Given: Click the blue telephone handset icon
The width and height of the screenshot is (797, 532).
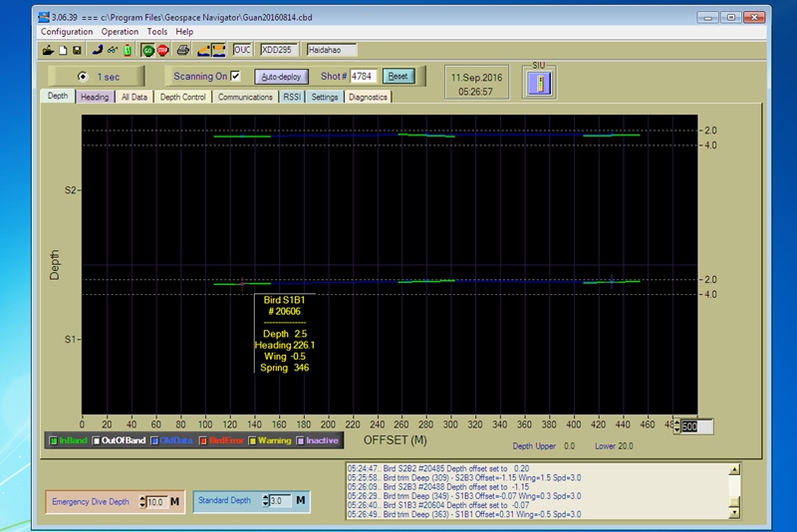Looking at the screenshot, I should [x=98, y=49].
